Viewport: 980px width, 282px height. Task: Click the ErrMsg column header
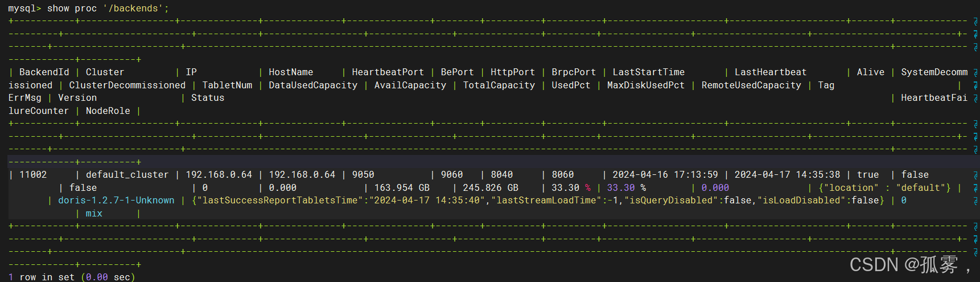pos(25,98)
